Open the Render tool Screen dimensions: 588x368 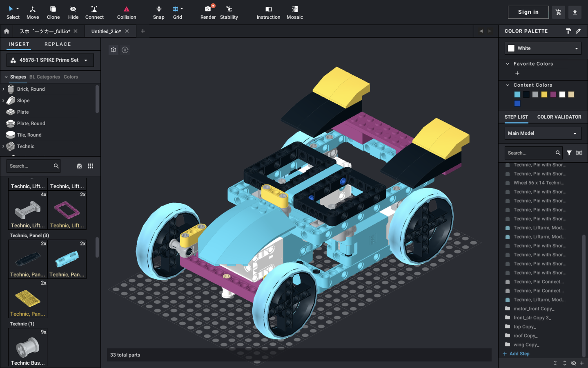208,12
